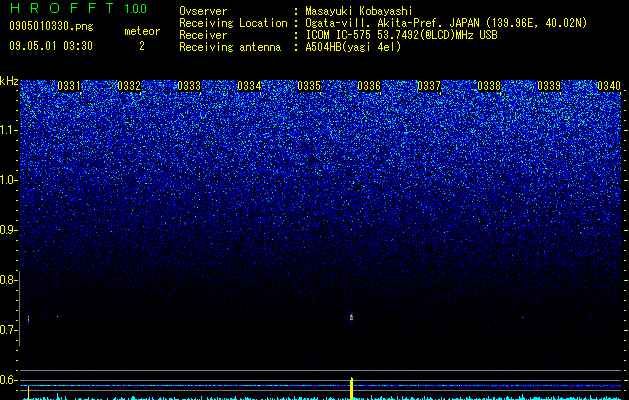Click the 0339 time marker

tap(548, 86)
